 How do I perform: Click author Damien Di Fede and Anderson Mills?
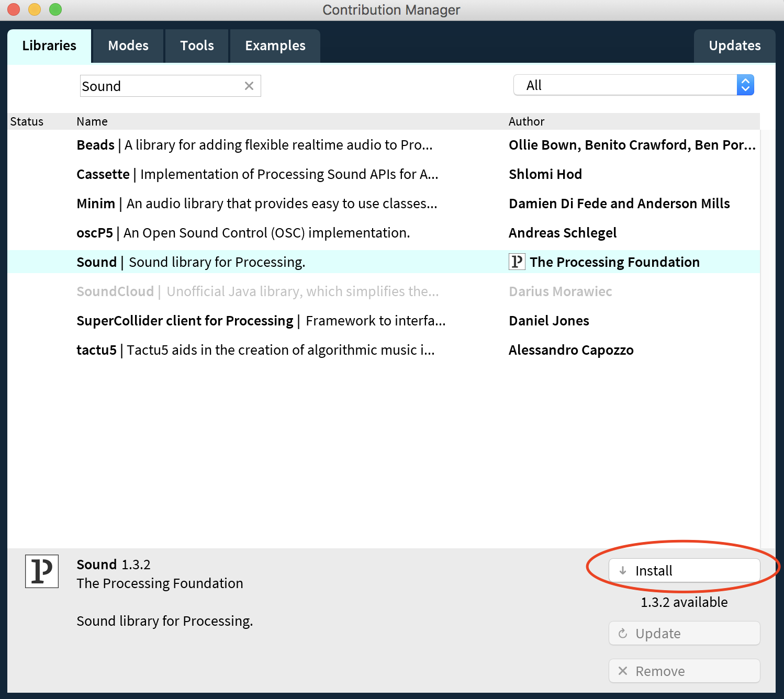coord(619,204)
